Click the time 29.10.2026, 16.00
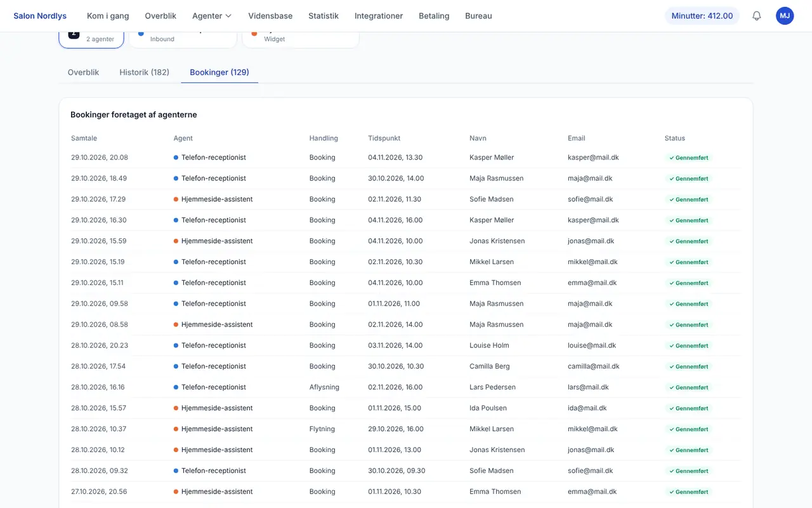The image size is (812, 508). (396, 430)
